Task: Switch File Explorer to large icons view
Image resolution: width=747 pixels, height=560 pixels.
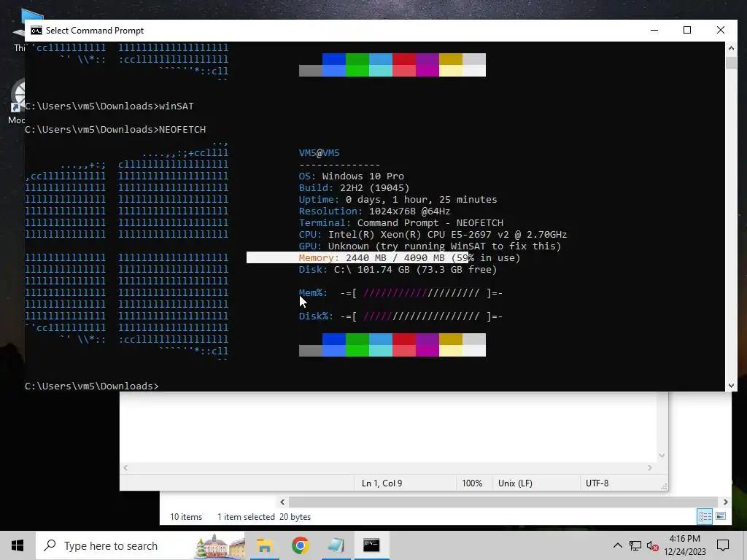Action: coord(721,517)
